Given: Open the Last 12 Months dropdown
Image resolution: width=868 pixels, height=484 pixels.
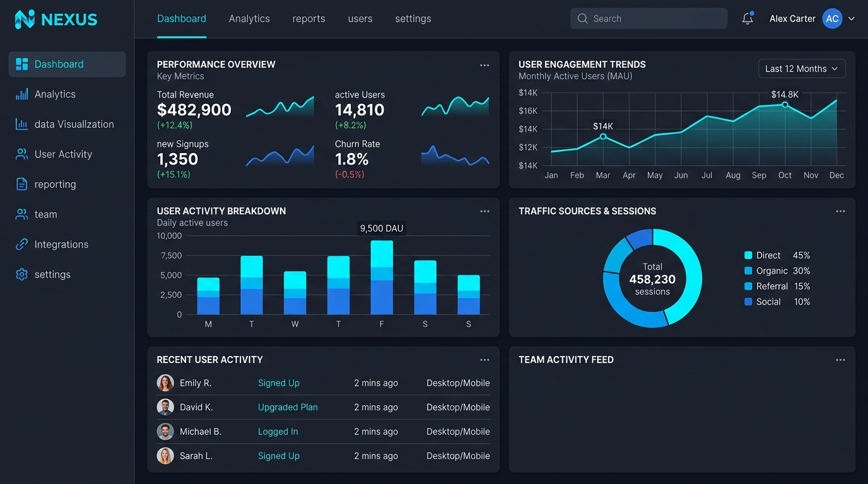Looking at the screenshot, I should point(802,69).
